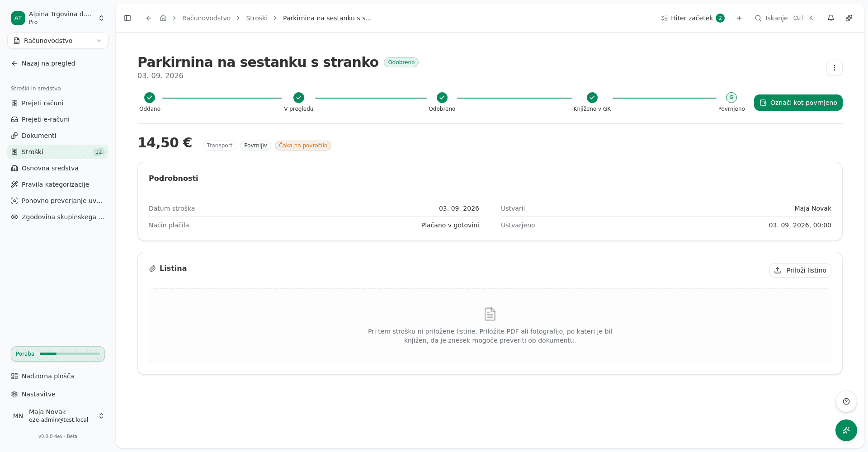Click the Oddano step checkmark
Image resolution: width=868 pixels, height=452 pixels.
click(x=150, y=98)
